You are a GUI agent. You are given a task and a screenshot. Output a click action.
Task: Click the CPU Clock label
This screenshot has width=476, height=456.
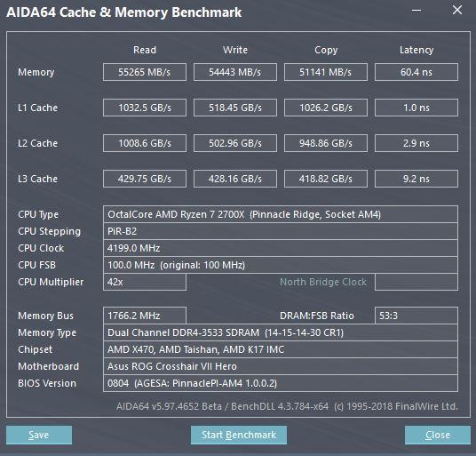41,248
